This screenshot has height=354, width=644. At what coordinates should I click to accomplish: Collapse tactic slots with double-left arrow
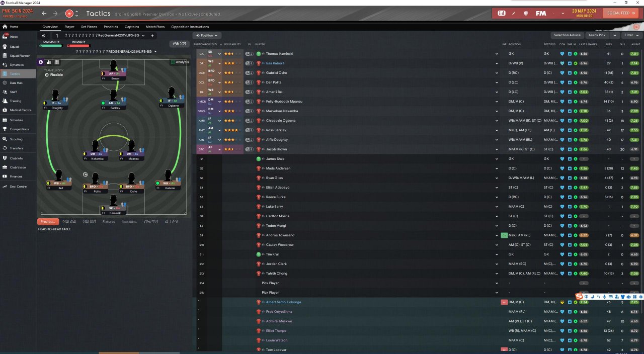pyautogui.click(x=44, y=36)
